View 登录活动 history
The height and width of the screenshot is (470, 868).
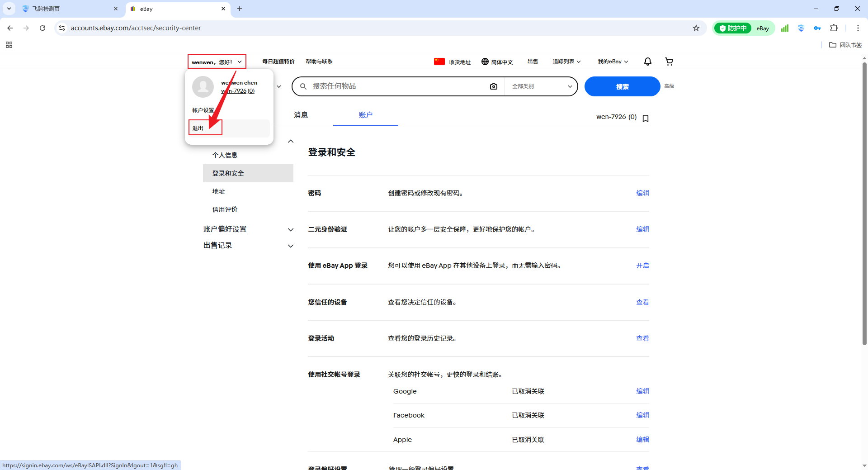click(642, 338)
